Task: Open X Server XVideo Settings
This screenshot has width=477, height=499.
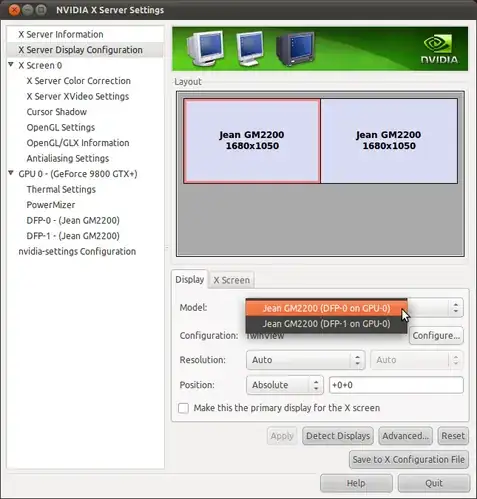Action: click(x=78, y=96)
